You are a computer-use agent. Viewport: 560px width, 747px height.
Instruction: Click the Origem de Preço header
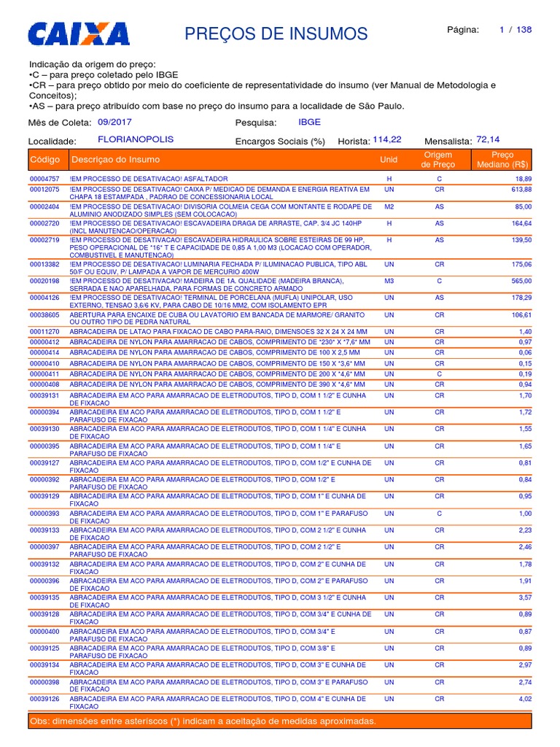(438, 160)
